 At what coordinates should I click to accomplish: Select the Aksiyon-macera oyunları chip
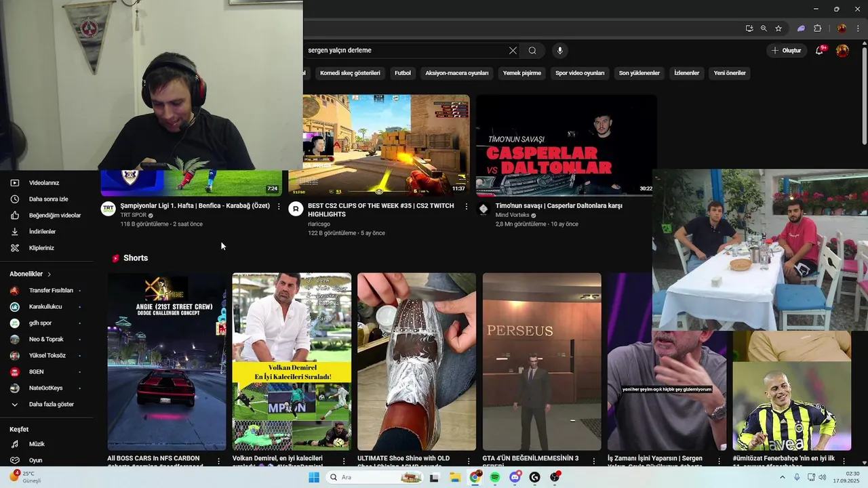pyautogui.click(x=457, y=73)
